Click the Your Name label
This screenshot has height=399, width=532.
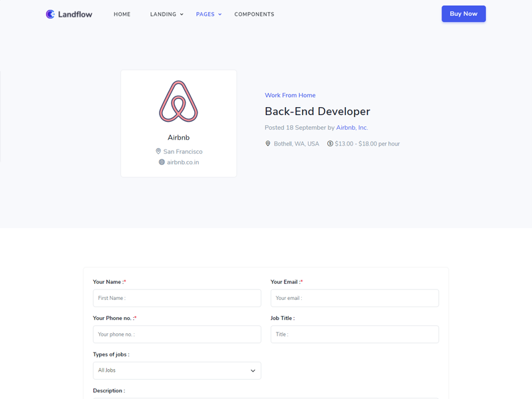click(109, 282)
